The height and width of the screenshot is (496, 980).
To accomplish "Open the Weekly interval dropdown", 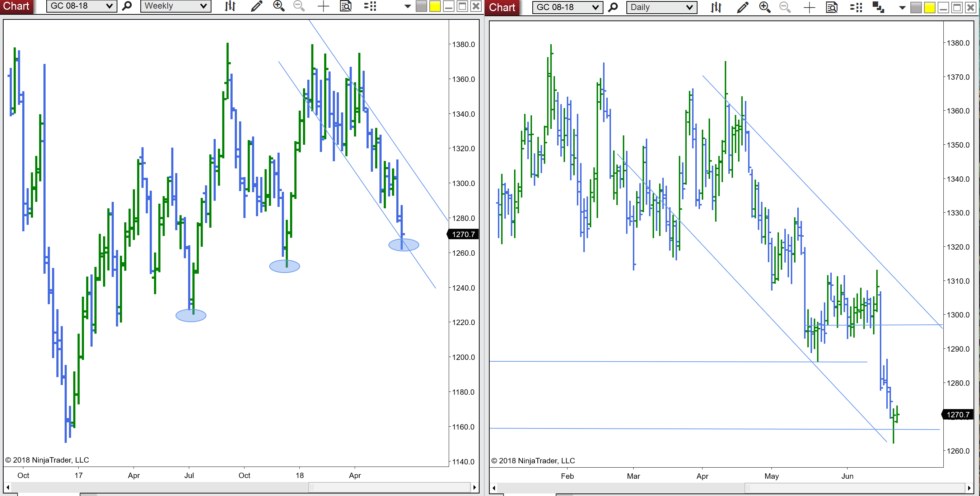I will click(x=176, y=6).
